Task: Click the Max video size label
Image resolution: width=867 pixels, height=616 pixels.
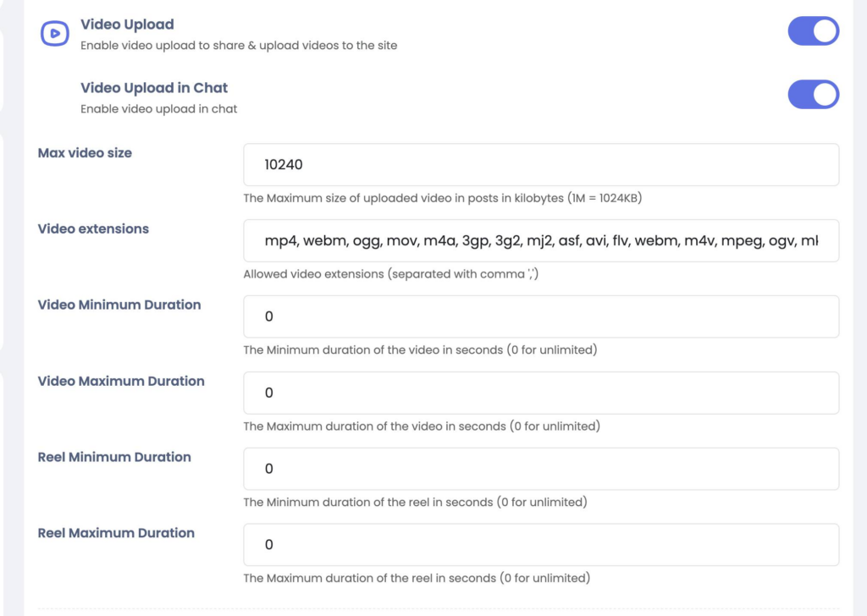Action: 85,153
